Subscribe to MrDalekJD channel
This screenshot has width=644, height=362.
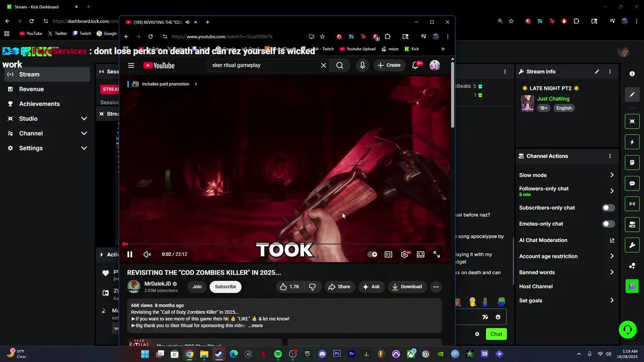[225, 287]
